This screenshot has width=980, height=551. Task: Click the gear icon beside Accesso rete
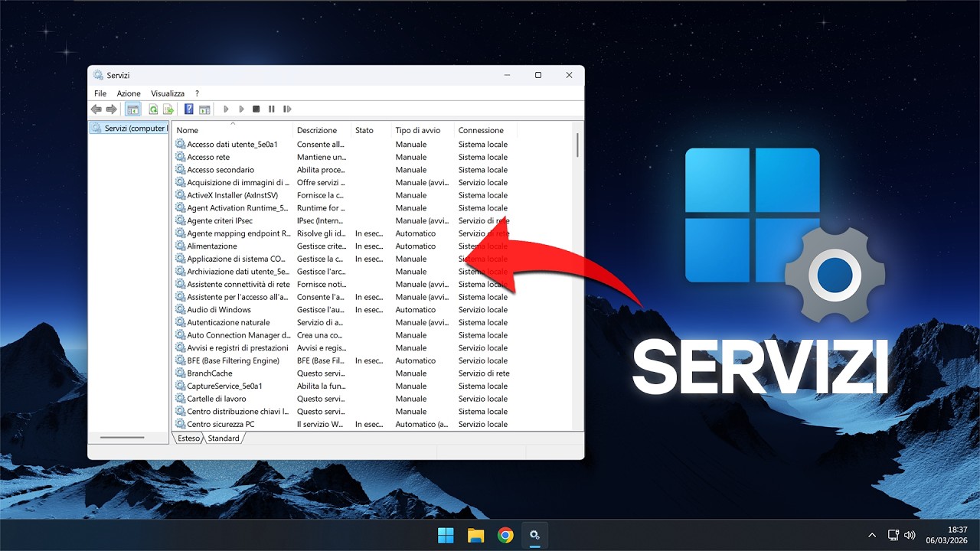[181, 157]
